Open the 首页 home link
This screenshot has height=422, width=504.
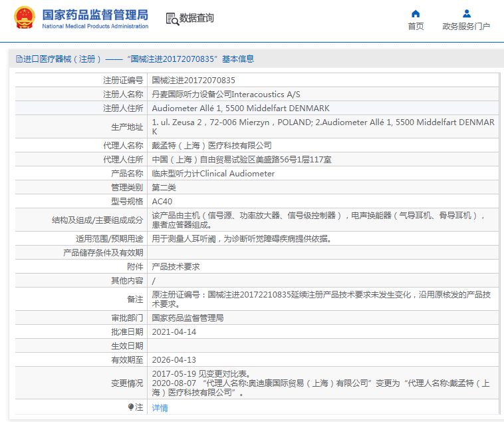pyautogui.click(x=416, y=27)
